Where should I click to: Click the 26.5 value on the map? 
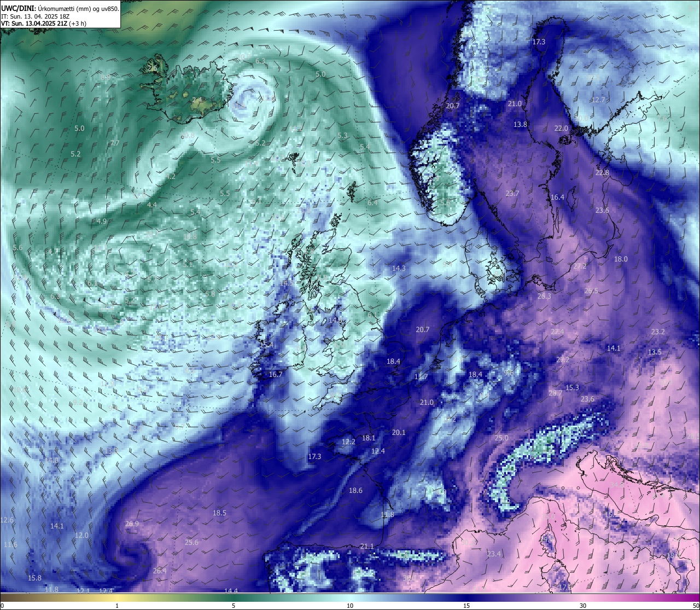(x=591, y=291)
